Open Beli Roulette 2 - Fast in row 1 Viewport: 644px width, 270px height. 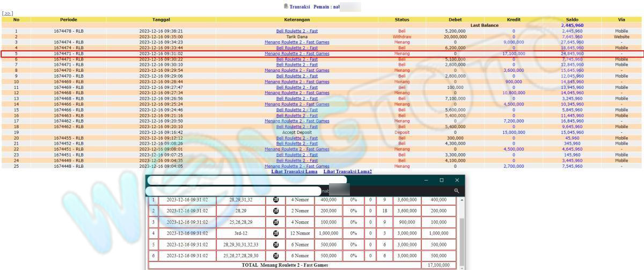point(297,31)
